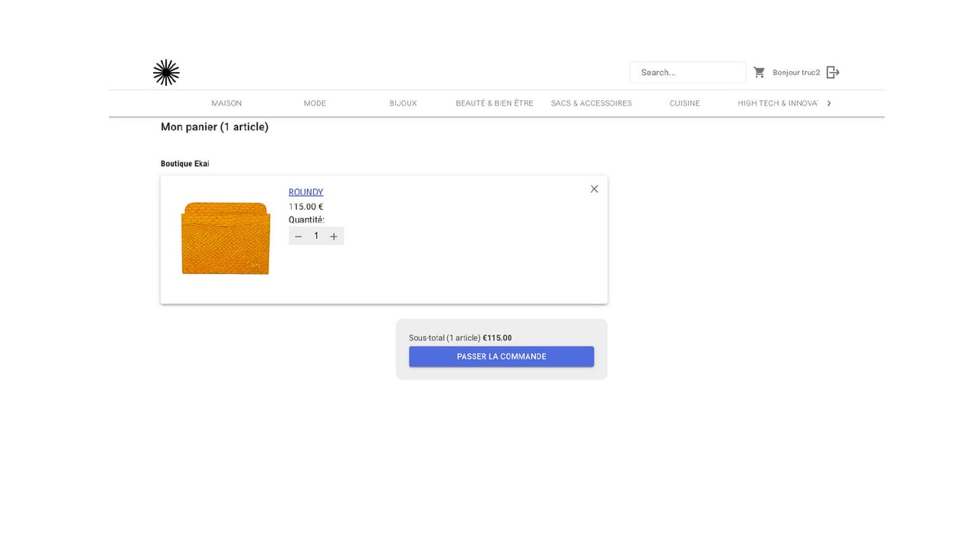Image resolution: width=980 pixels, height=551 pixels.
Task: Increase quantity with the plus icon
Action: coord(334,236)
